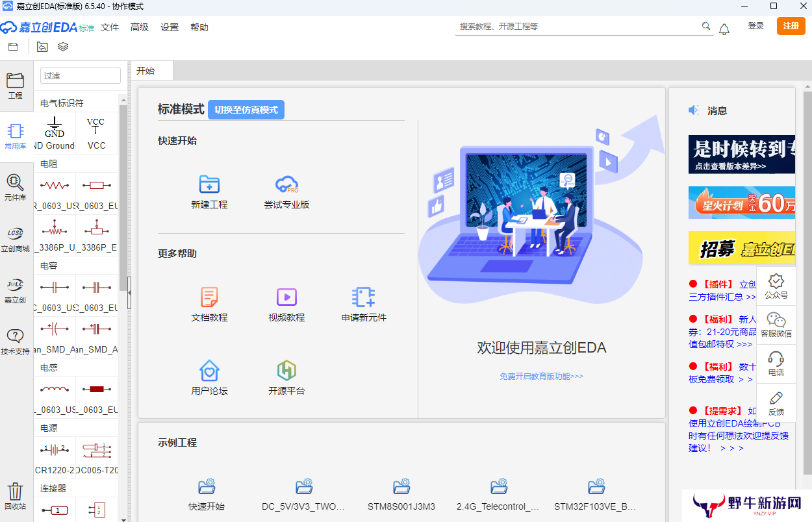Open the 快速开始 example project
Image resolution: width=812 pixels, height=522 pixels.
coord(207,495)
